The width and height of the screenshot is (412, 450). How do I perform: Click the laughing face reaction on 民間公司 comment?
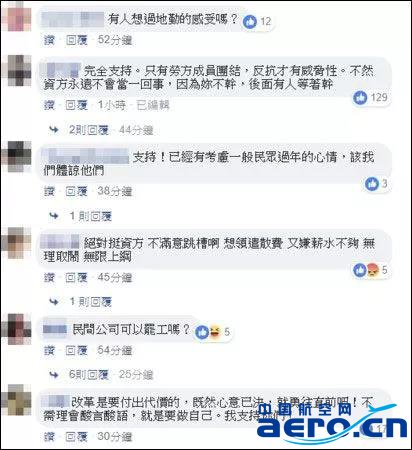click(214, 332)
